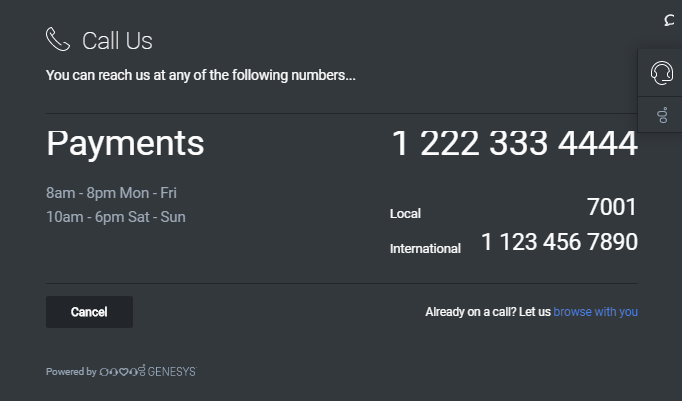The image size is (682, 401).
Task: Open the live assistance headset icon
Action: point(660,72)
